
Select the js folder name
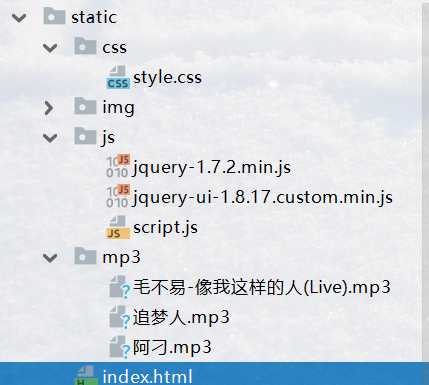tap(108, 138)
